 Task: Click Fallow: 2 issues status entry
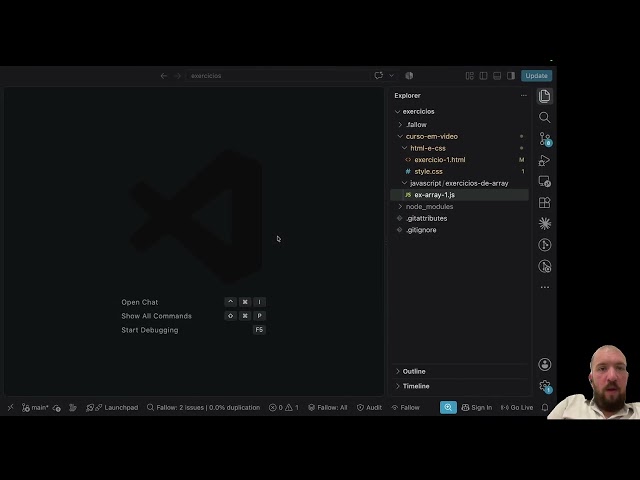coord(203,407)
